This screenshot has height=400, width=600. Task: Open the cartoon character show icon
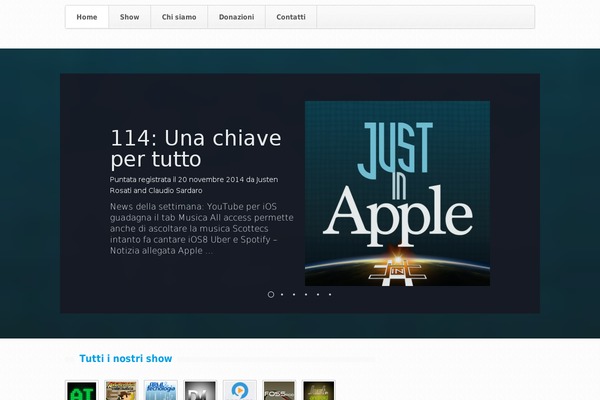(121, 390)
